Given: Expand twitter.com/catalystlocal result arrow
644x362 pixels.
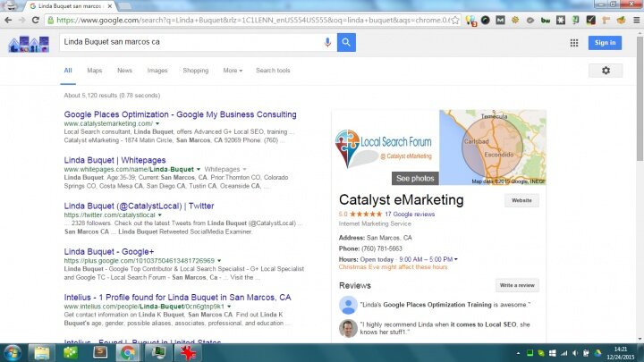Looking at the screenshot, I should click(x=160, y=215).
